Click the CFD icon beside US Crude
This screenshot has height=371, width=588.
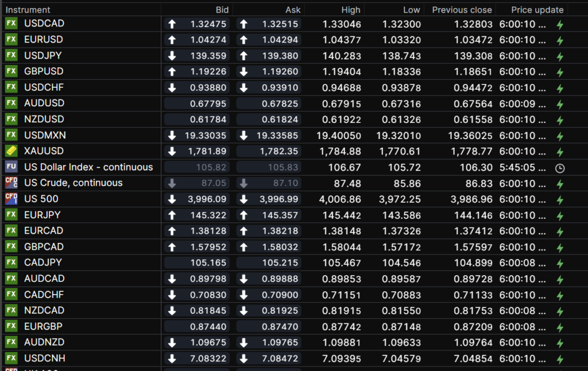click(x=11, y=183)
